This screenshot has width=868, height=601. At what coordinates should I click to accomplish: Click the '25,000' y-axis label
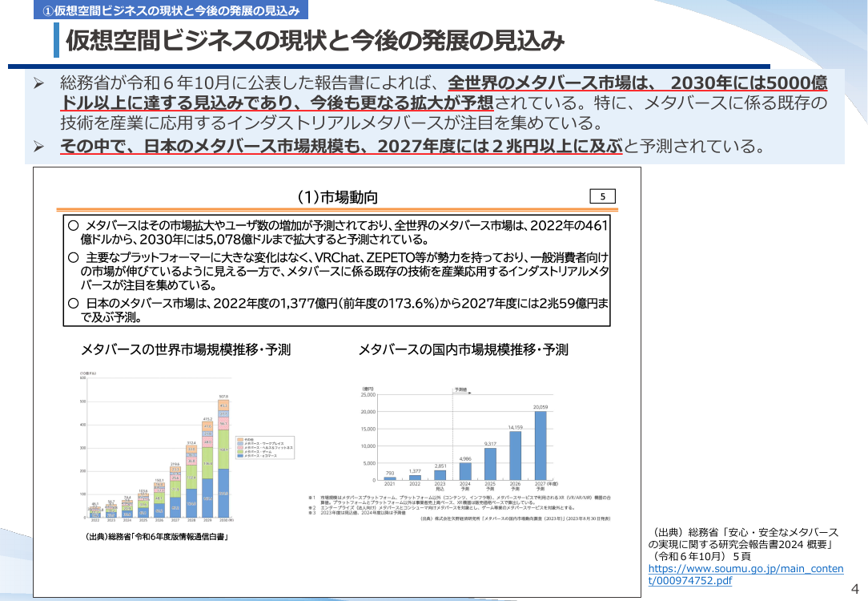click(x=368, y=394)
